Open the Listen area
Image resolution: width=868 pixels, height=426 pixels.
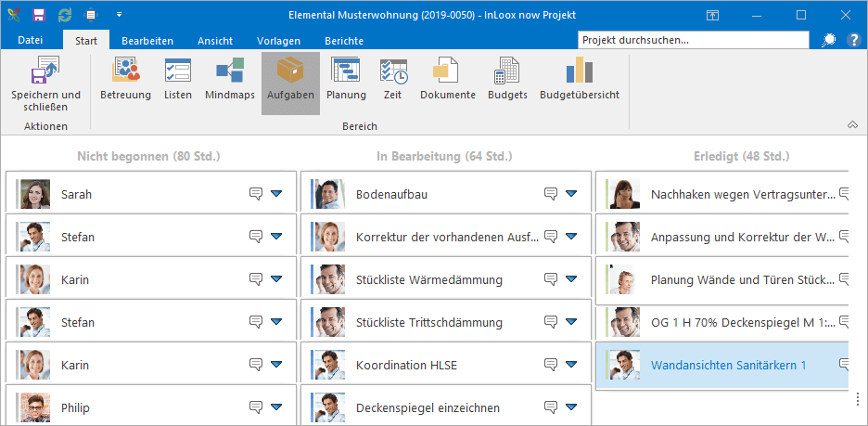[178, 79]
